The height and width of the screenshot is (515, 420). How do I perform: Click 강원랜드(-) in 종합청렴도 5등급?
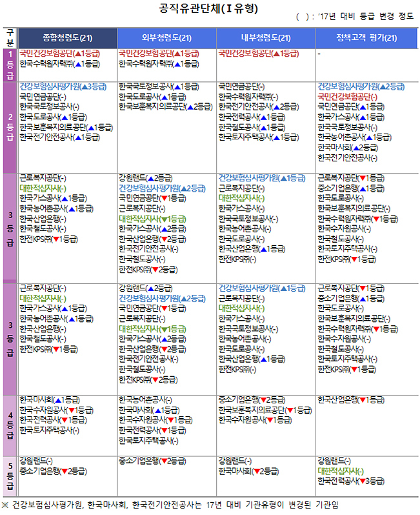36,461
